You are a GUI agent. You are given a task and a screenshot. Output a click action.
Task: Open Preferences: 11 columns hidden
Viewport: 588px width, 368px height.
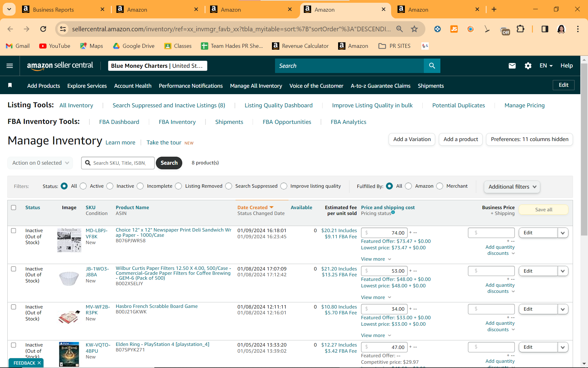[x=530, y=139]
